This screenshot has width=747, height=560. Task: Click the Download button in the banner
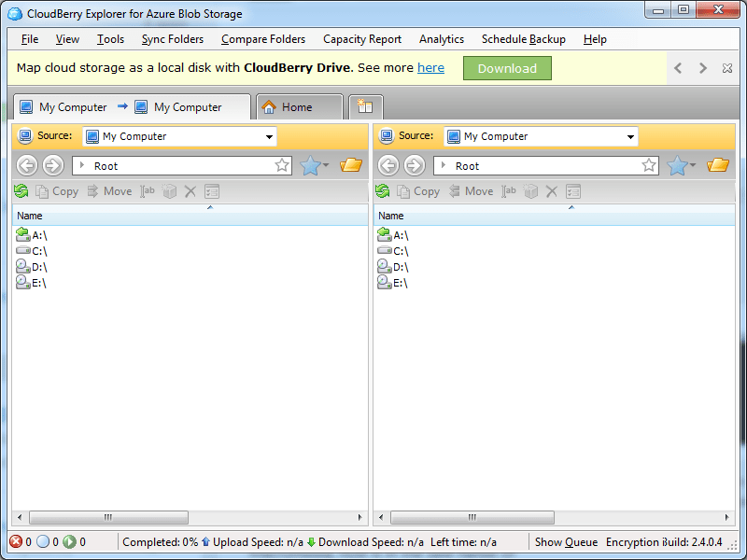coord(507,67)
